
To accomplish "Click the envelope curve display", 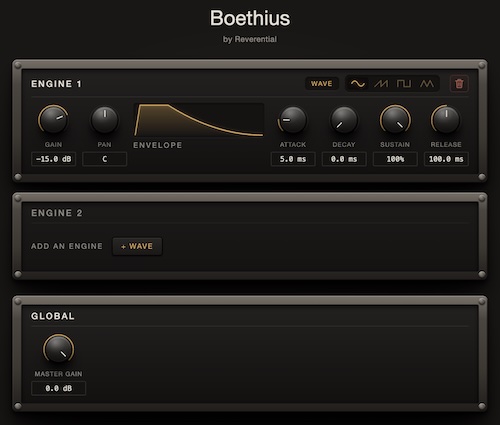I will 199,120.
